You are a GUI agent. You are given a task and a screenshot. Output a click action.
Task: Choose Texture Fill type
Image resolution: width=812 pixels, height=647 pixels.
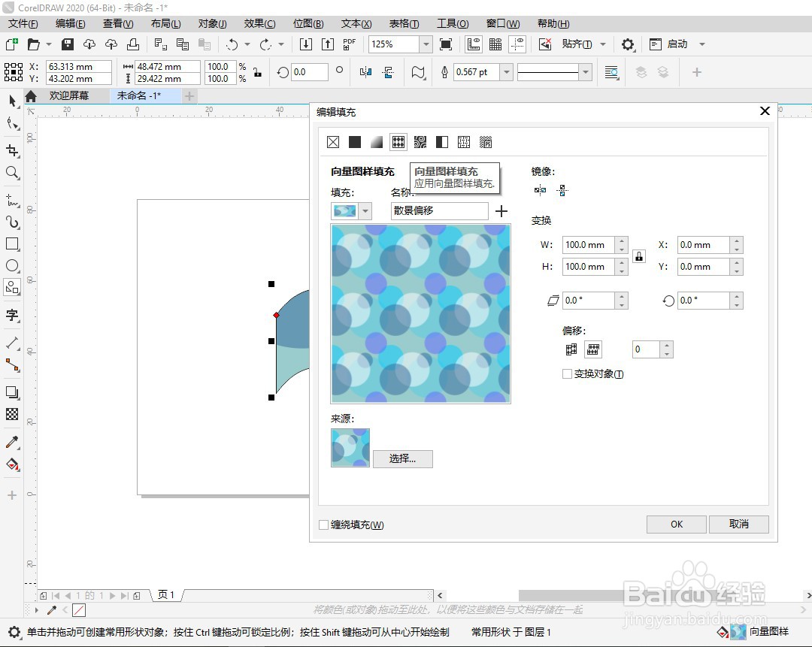pyautogui.click(x=463, y=142)
